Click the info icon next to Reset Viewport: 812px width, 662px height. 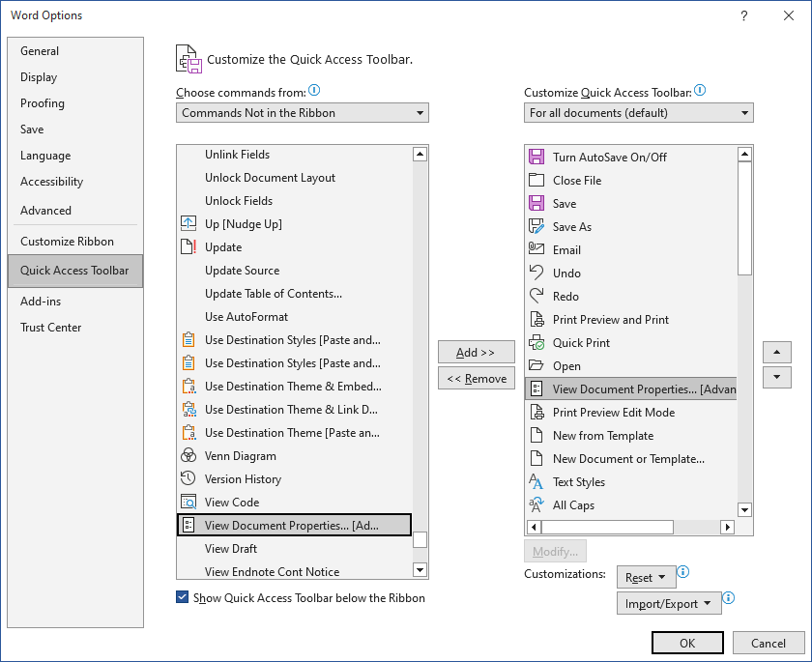pos(683,572)
